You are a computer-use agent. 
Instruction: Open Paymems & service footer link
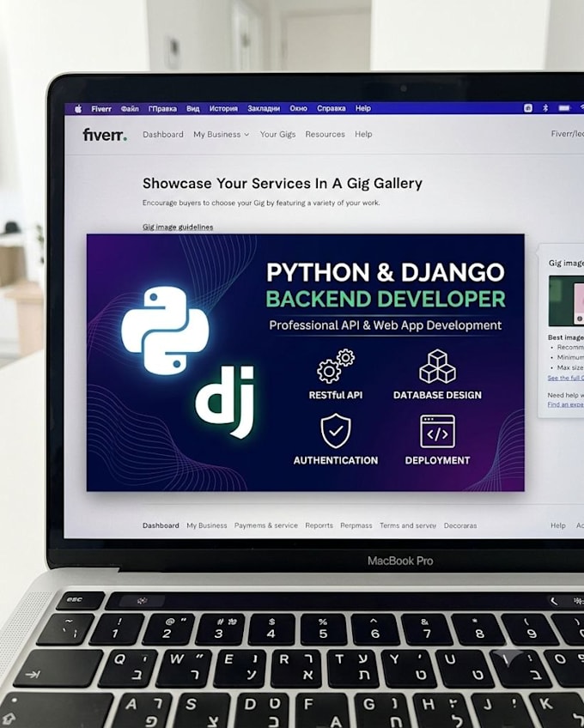[265, 525]
